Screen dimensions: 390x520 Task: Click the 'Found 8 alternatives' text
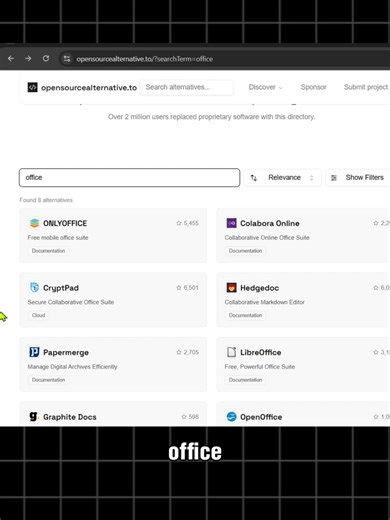coord(46,200)
